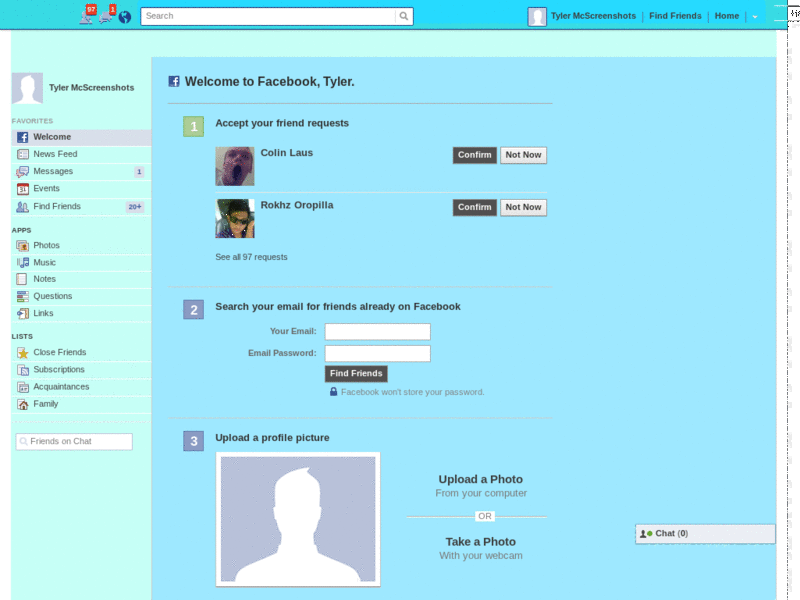Focus the Email Password field
The height and width of the screenshot is (600, 800).
click(x=378, y=354)
